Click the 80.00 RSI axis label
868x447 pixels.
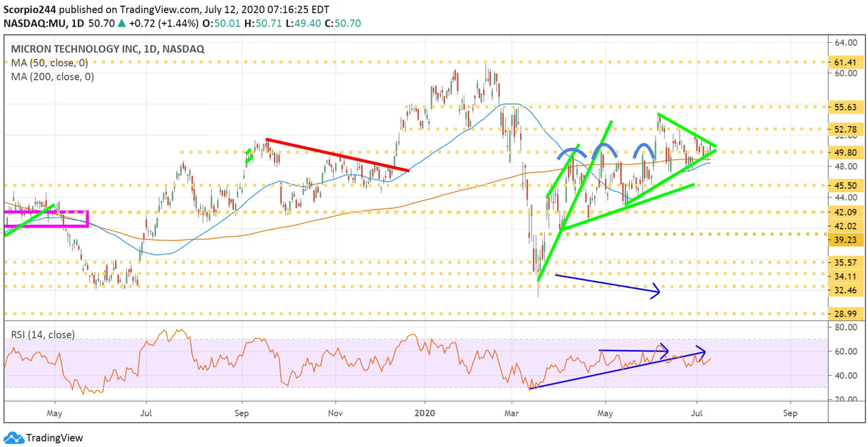pyautogui.click(x=845, y=328)
